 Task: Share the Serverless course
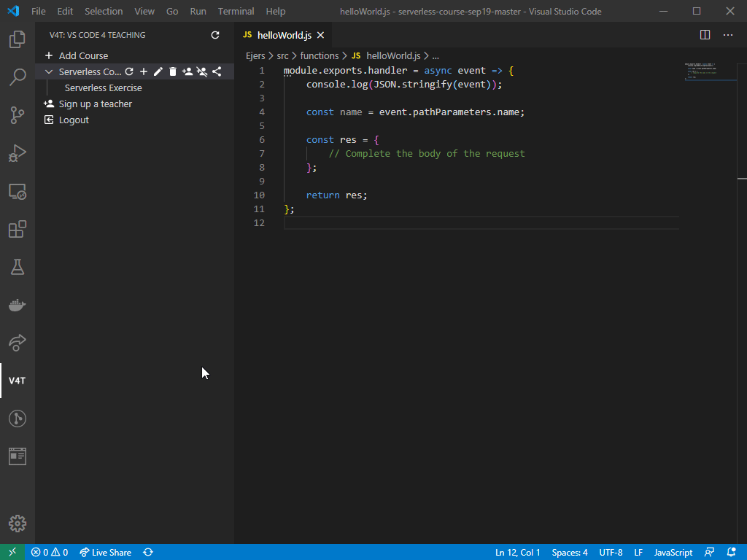(x=217, y=71)
